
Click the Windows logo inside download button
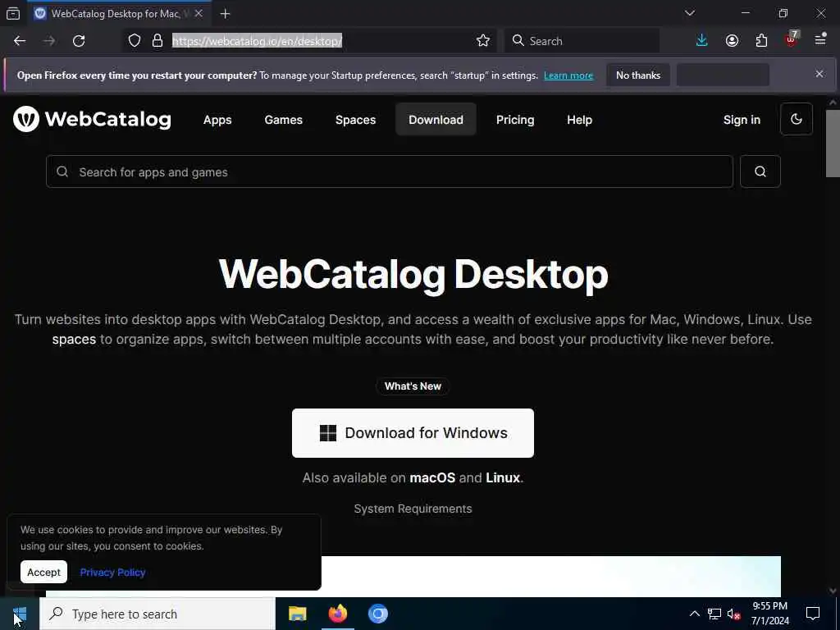pyautogui.click(x=328, y=433)
